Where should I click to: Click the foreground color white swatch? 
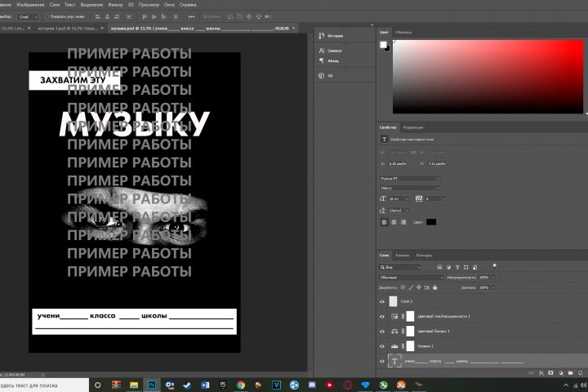pos(383,45)
